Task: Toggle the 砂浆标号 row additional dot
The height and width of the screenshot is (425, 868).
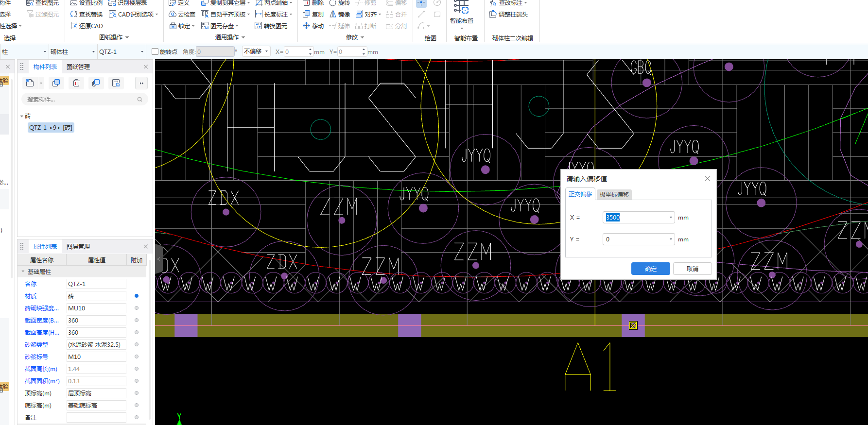Action: click(137, 357)
